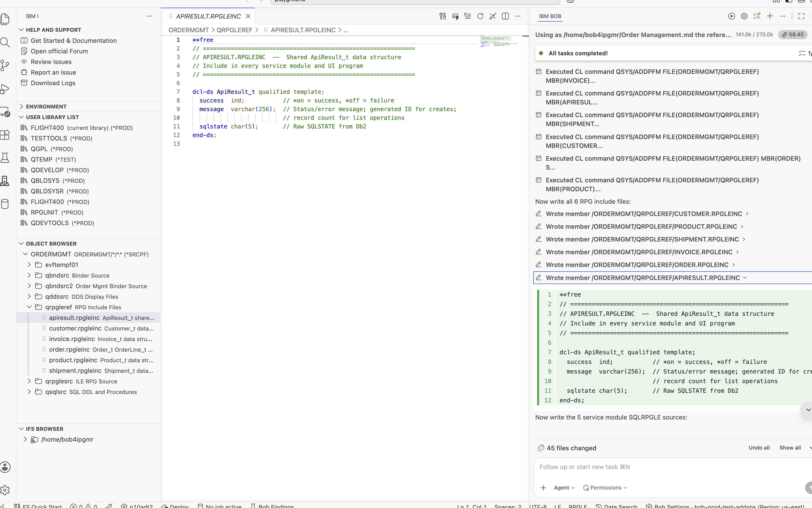Click ORDERMGMT in the breadcrumb
This screenshot has height=508, width=812.
point(188,30)
